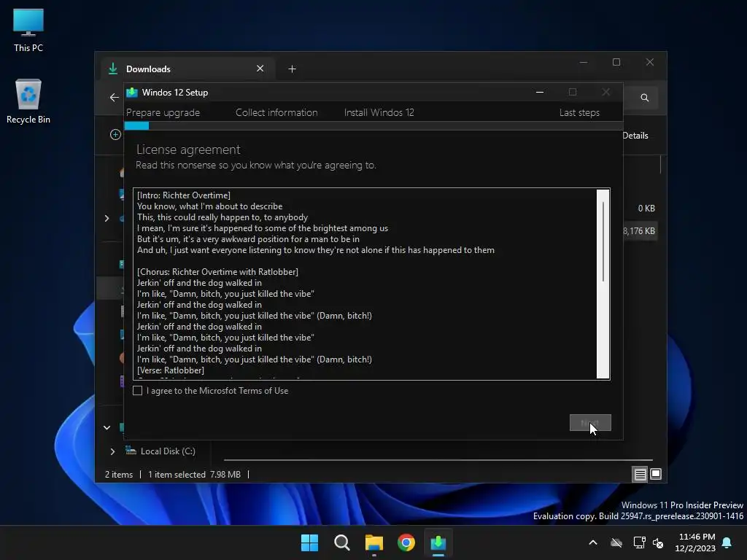
Task: Go back in File Explorer
Action: 114,97
